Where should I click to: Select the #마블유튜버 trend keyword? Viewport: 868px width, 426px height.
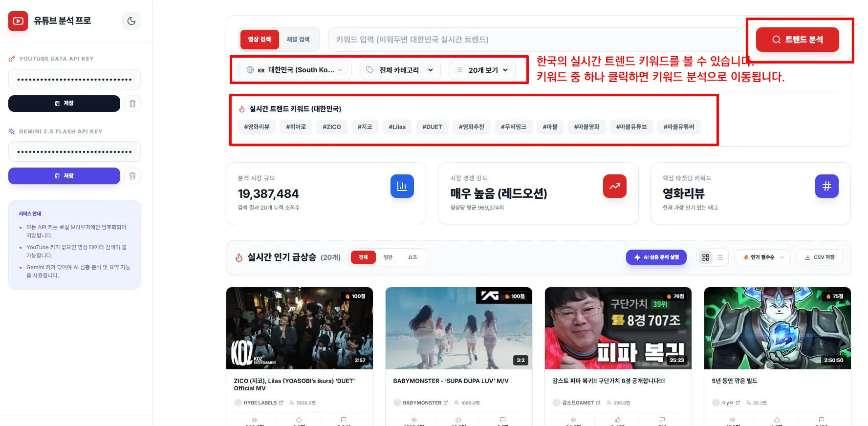(679, 127)
